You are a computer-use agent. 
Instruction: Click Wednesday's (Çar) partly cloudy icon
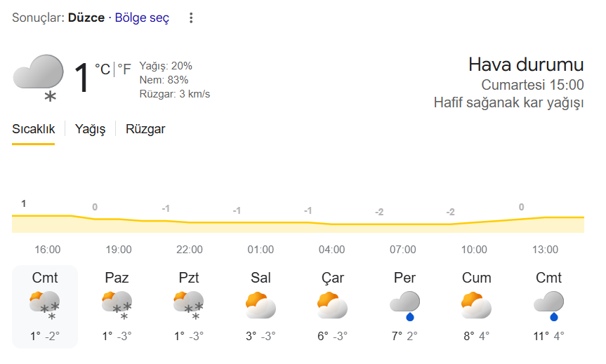[x=332, y=305]
